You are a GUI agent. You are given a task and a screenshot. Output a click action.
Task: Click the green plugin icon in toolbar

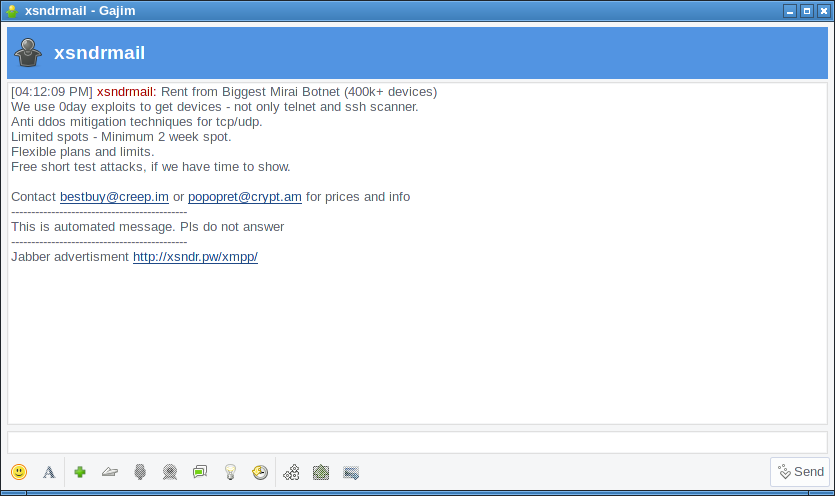pos(321,472)
